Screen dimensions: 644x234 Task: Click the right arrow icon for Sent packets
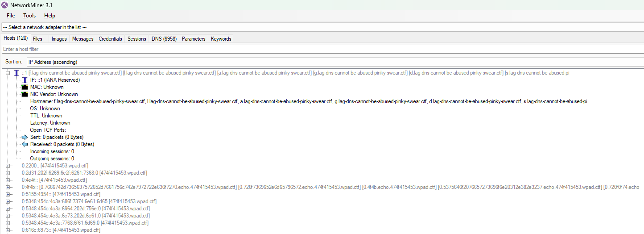pos(25,137)
